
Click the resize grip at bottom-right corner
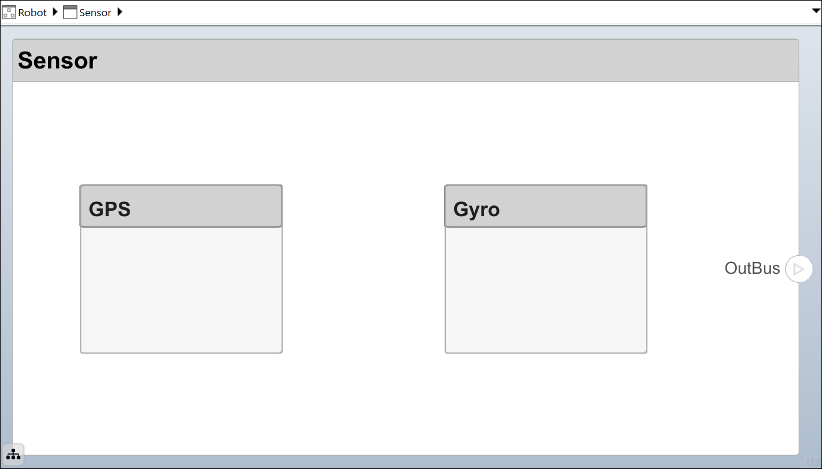point(811,461)
